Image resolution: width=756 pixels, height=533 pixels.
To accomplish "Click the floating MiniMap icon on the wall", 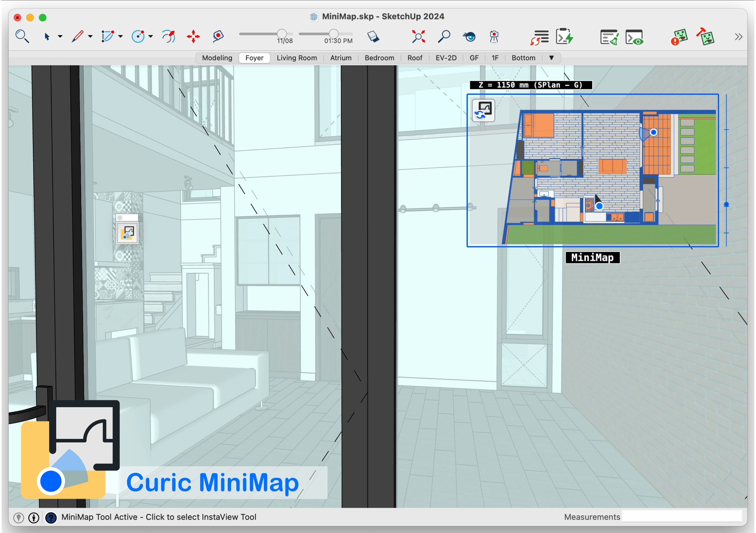I will point(127,233).
